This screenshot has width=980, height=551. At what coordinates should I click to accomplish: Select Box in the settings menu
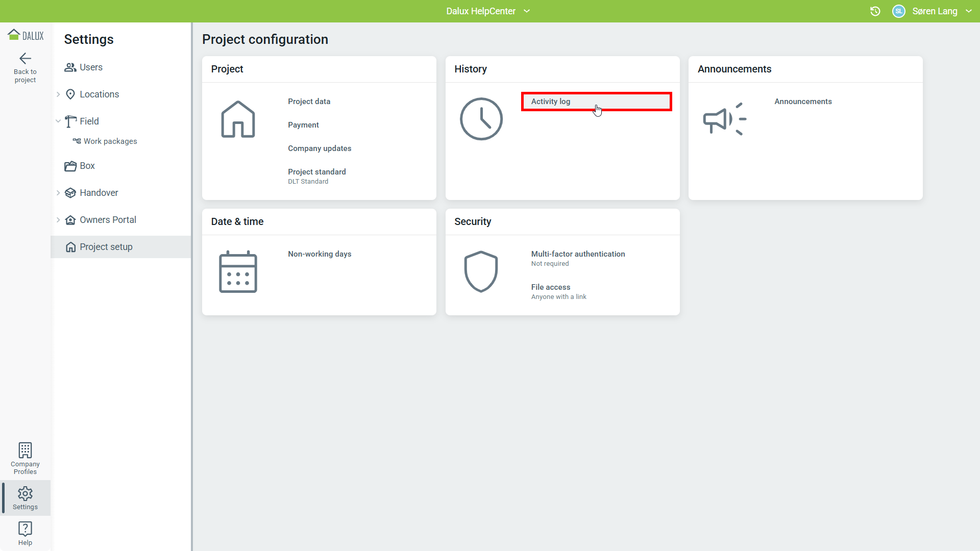point(87,166)
